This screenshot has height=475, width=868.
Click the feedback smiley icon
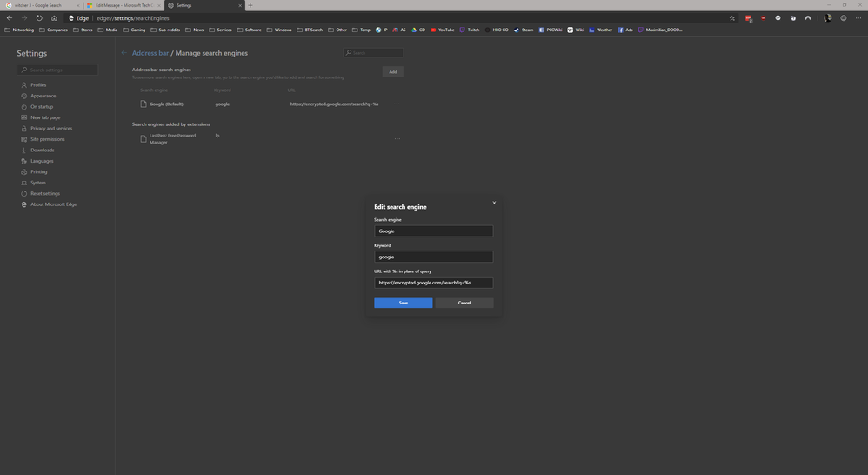(x=844, y=18)
